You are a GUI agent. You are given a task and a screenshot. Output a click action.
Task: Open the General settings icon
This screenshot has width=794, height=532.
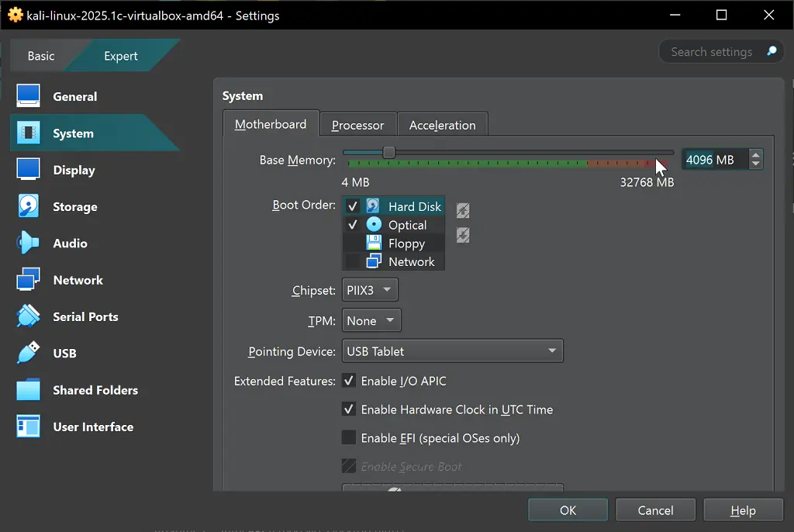[29, 95]
